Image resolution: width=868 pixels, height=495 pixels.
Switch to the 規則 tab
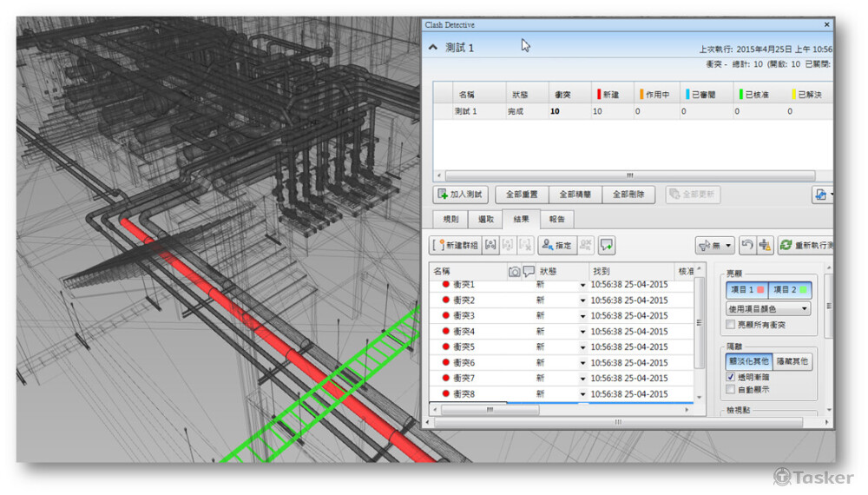point(450,220)
